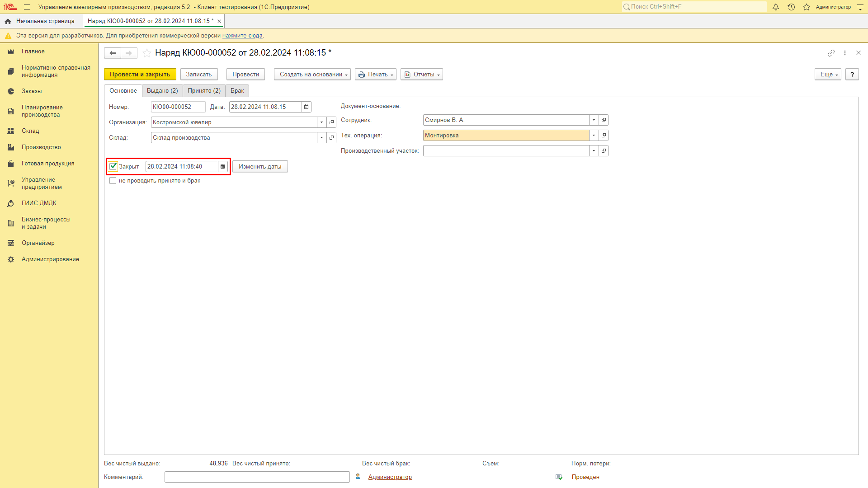Expand Производственный участок dropdown
Image resolution: width=868 pixels, height=488 pixels.
(594, 151)
